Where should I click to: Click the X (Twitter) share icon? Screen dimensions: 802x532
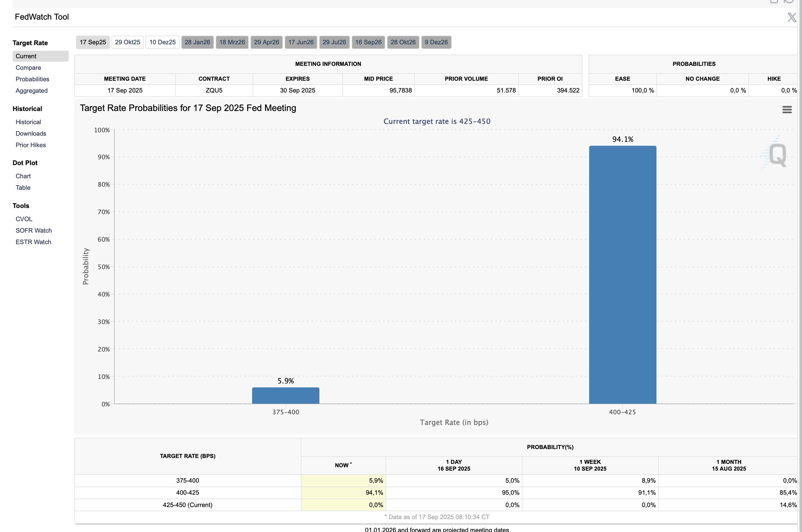[x=791, y=17]
